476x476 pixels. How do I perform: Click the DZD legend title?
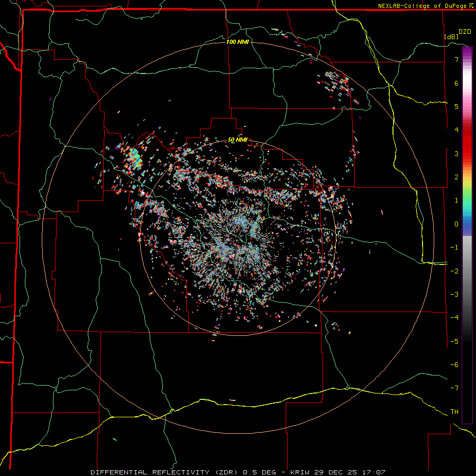465,32
